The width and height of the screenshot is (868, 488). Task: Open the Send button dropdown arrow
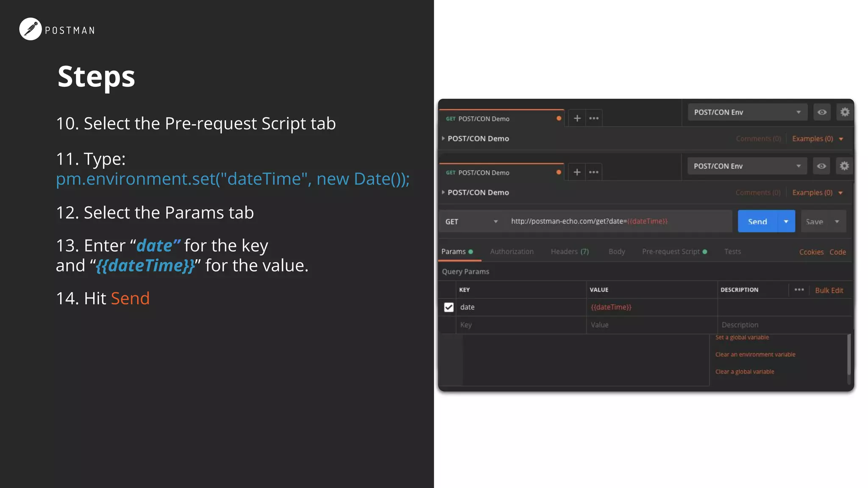[x=786, y=222]
